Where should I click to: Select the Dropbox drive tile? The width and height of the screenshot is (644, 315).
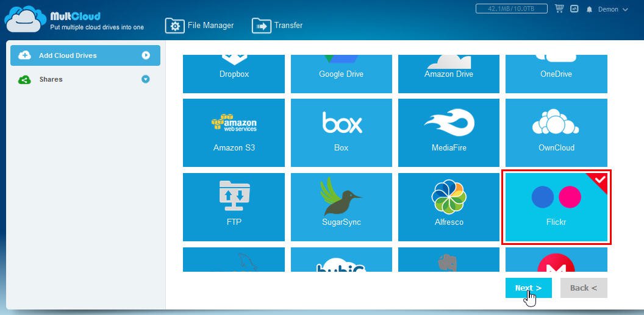click(x=234, y=74)
